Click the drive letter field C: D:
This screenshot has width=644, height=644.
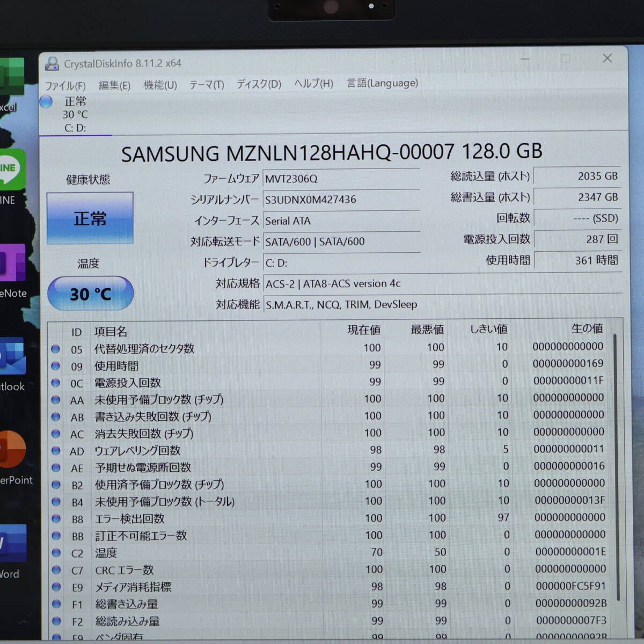click(341, 263)
